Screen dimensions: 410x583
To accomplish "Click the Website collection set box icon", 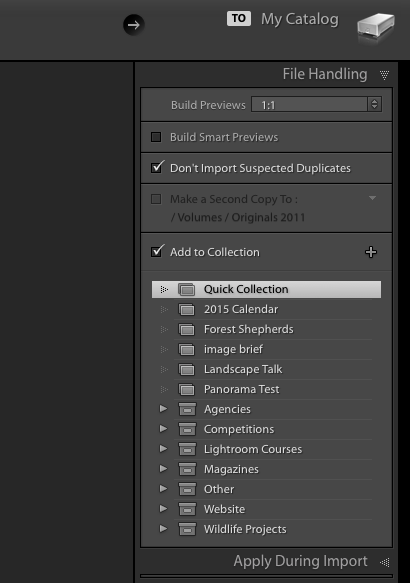I will tap(187, 509).
